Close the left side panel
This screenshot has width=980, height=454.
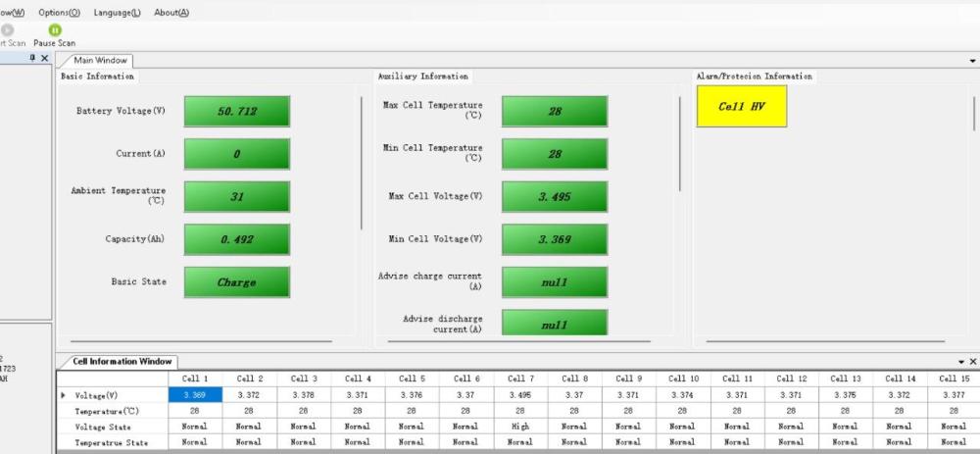tap(44, 58)
